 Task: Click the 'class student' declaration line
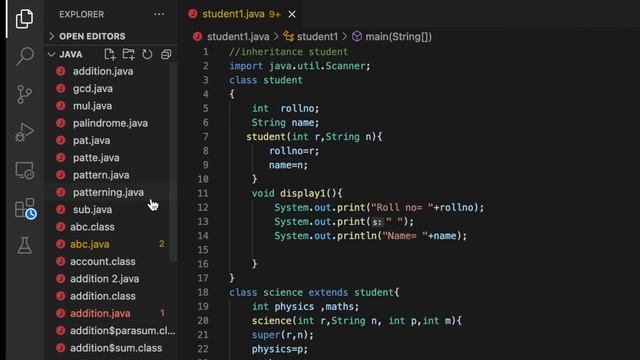[x=266, y=80]
